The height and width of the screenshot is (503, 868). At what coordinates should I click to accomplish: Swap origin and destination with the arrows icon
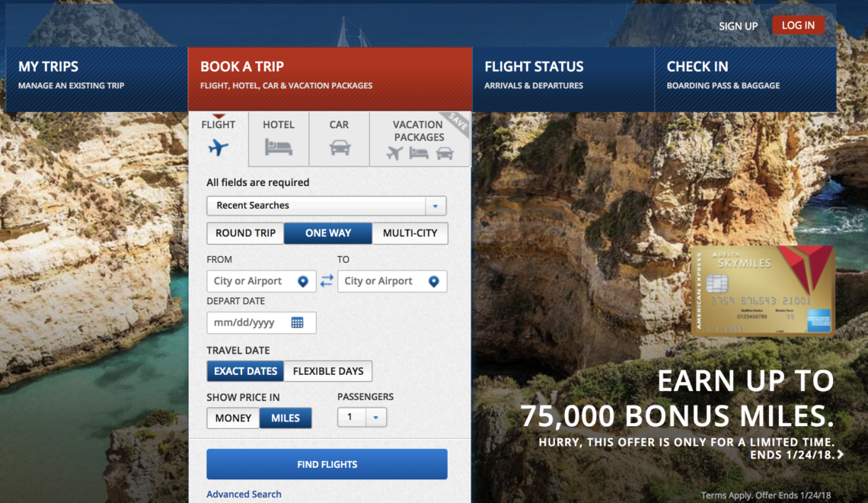click(329, 280)
